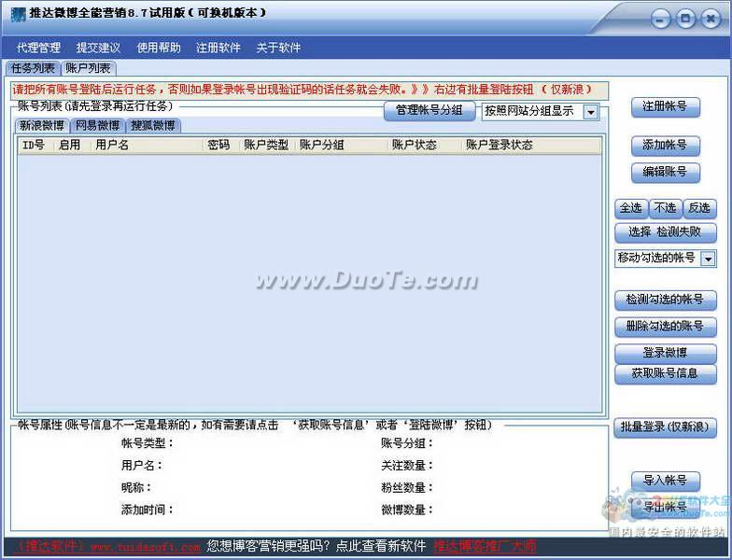Click the 密码 column header
Viewport: 732px width, 560px height.
(x=219, y=146)
